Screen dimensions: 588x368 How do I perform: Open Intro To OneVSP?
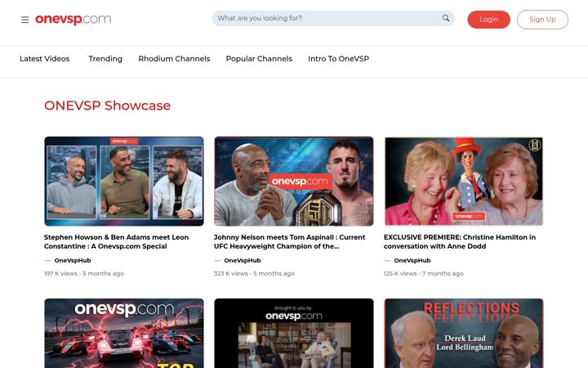pos(339,59)
